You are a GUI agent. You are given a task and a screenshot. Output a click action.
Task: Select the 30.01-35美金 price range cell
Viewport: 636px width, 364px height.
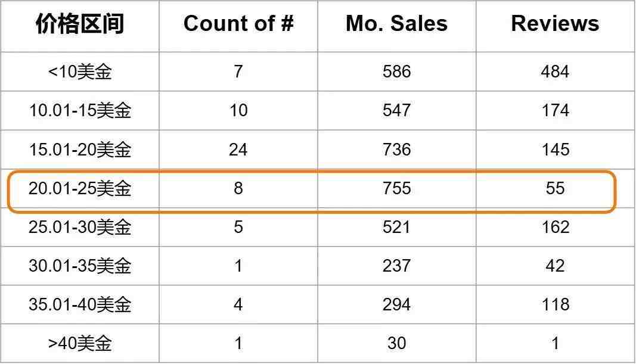[80, 266]
